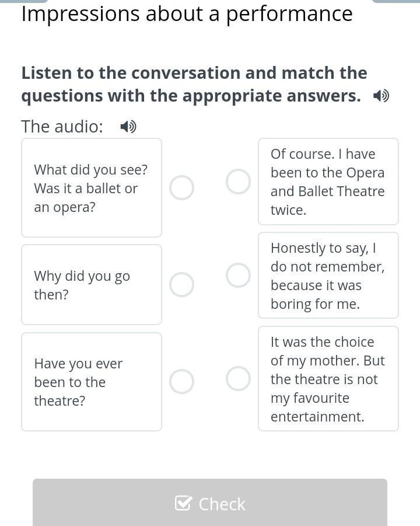Click the Check button
This screenshot has width=420, height=526.
(x=210, y=503)
